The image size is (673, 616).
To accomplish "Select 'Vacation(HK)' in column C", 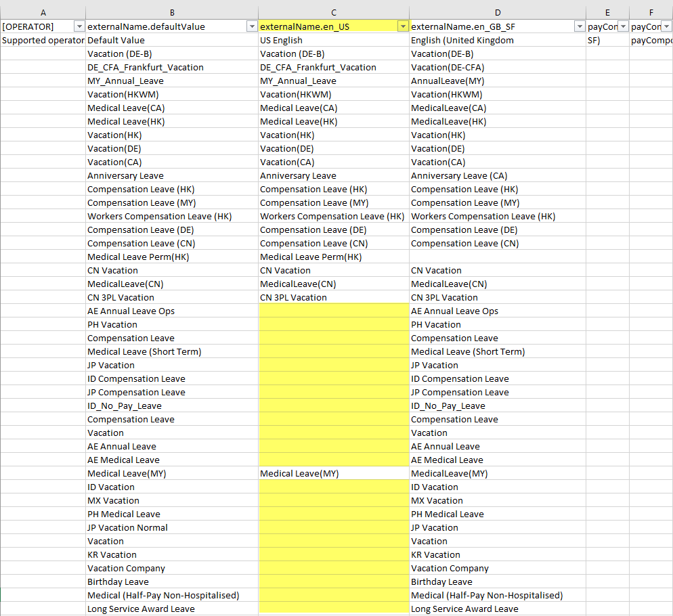I will (334, 135).
